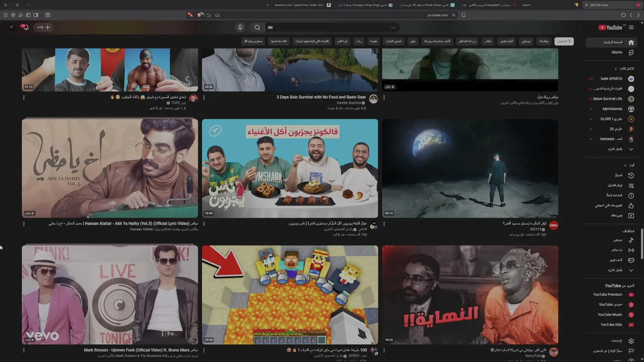The height and width of the screenshot is (362, 644).
Task: Open options menu for Xander Budnick video
Action: pos(204,98)
